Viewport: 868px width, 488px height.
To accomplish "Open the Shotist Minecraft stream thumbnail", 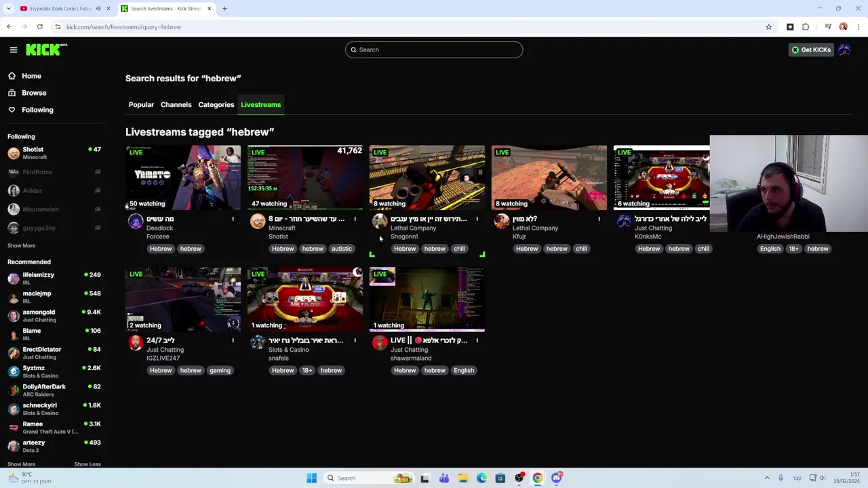I will 305,178.
